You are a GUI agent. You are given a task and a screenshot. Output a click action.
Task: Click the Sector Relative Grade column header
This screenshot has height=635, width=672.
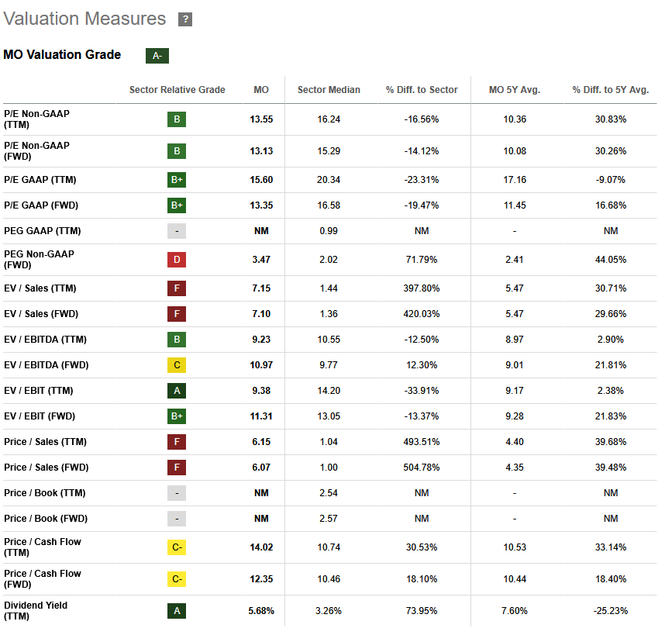[177, 90]
